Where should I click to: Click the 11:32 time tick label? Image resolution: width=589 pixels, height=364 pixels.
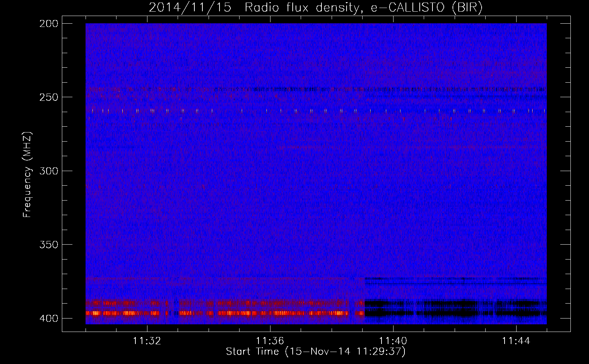147,341
